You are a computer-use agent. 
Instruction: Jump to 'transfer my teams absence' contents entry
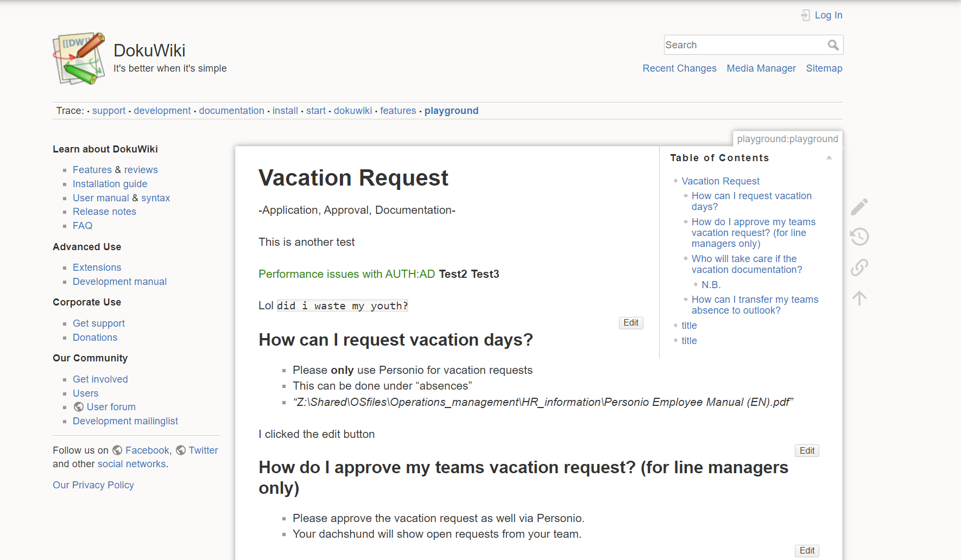[755, 305]
